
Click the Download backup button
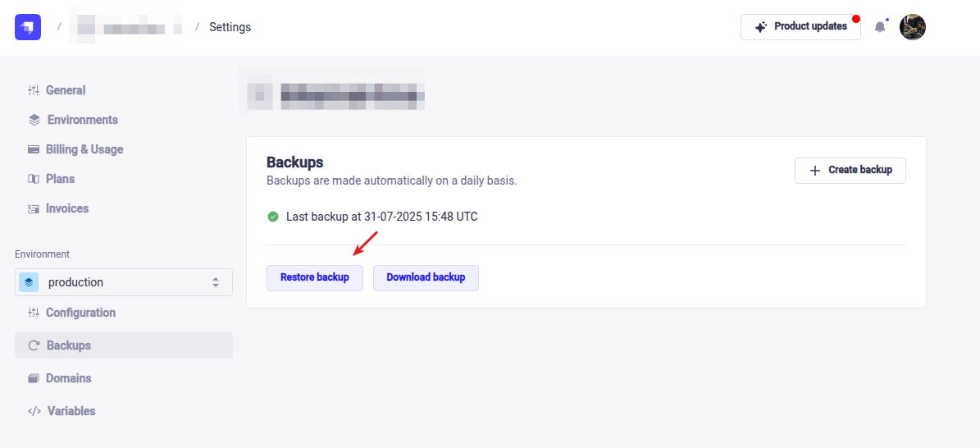point(426,277)
